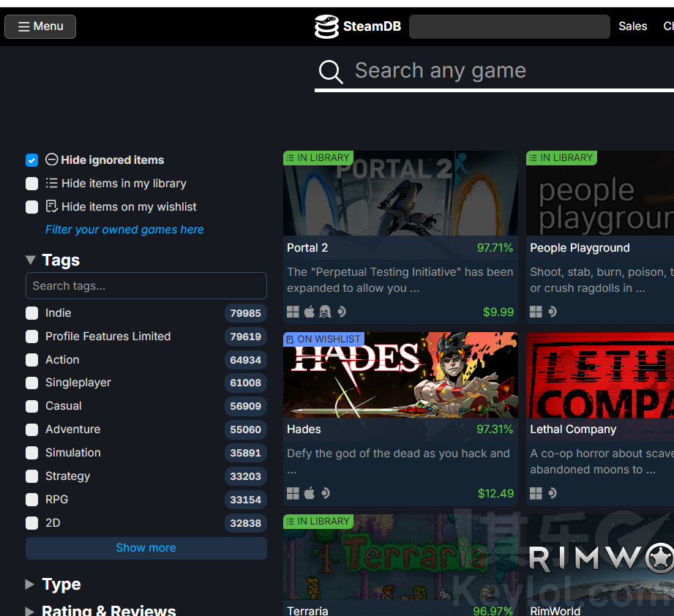Select the Simulation tag checkbox
This screenshot has height=616, width=674.
31,453
